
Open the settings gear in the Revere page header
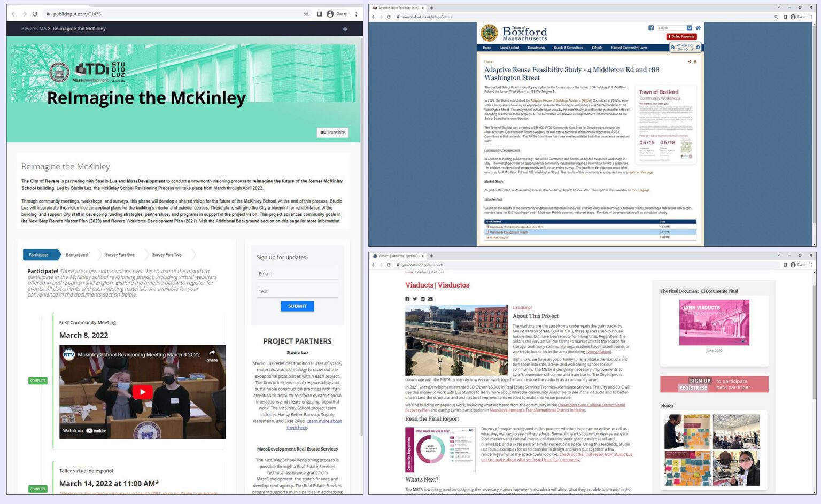(345, 29)
